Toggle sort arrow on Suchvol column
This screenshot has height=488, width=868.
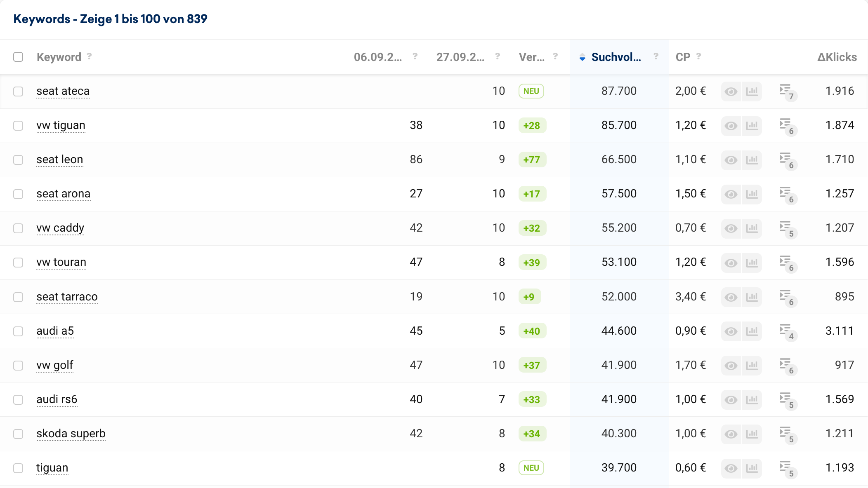point(582,58)
